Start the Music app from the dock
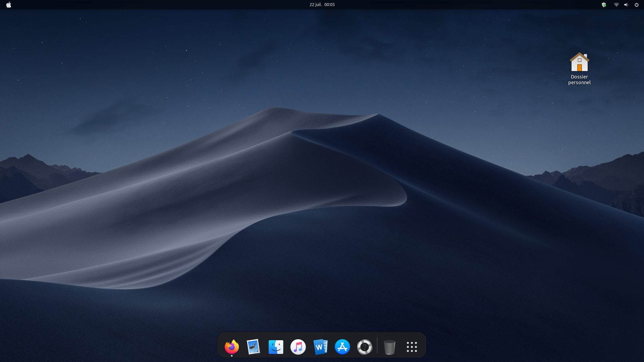 [298, 347]
